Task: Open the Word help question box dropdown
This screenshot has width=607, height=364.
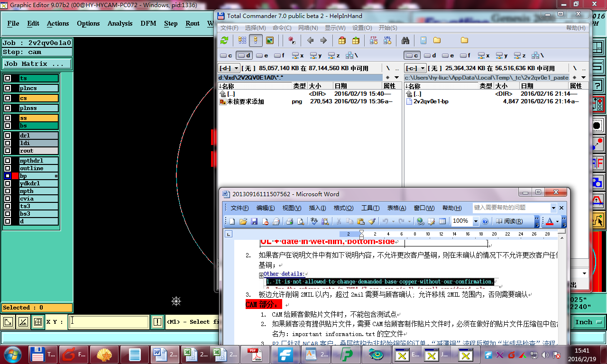Action: pos(553,208)
